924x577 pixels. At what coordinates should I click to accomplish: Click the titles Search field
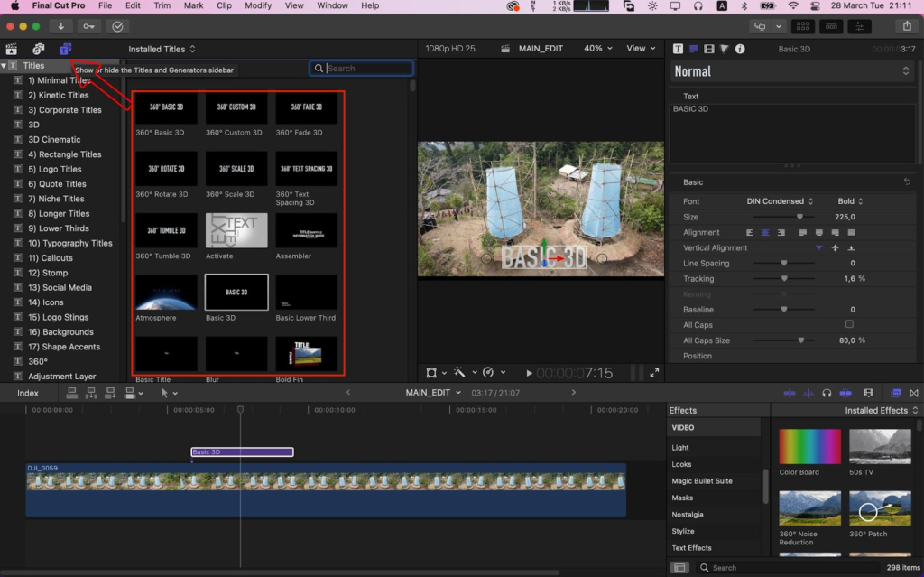click(361, 69)
